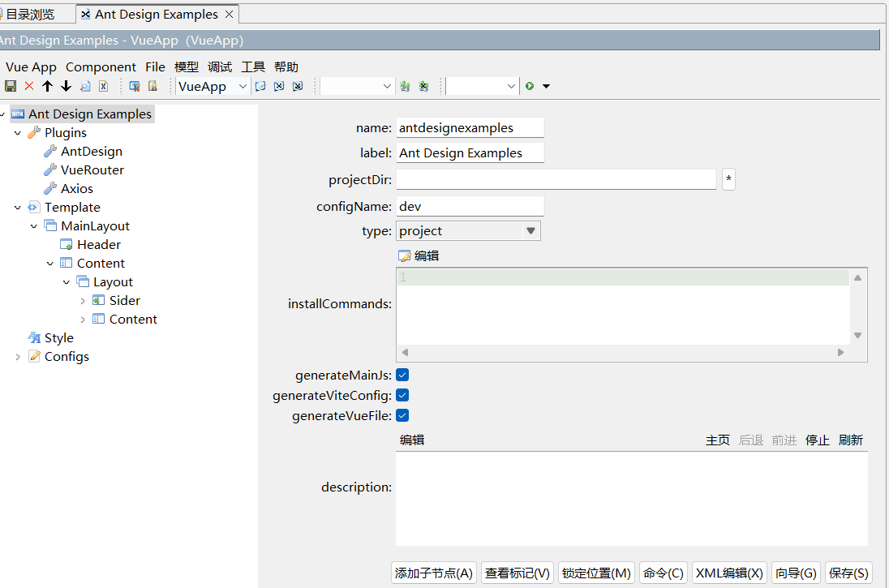
Task: Open the 模型 menu
Action: [x=187, y=67]
